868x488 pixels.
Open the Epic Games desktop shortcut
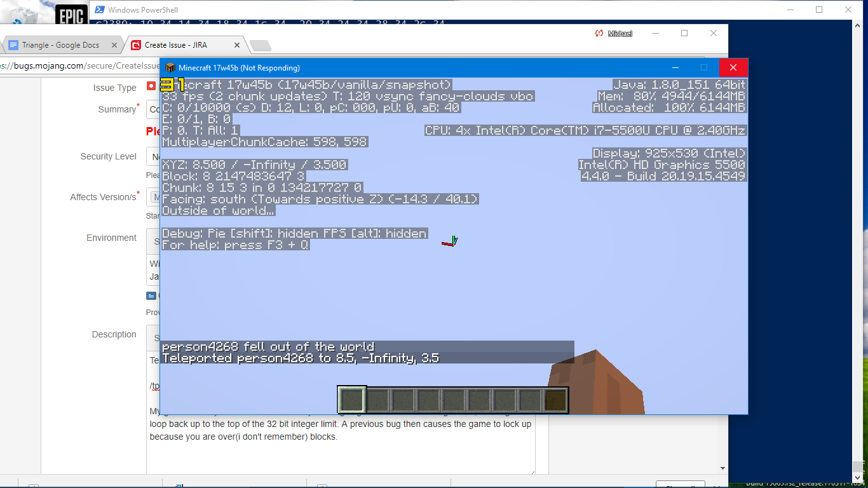(71, 15)
